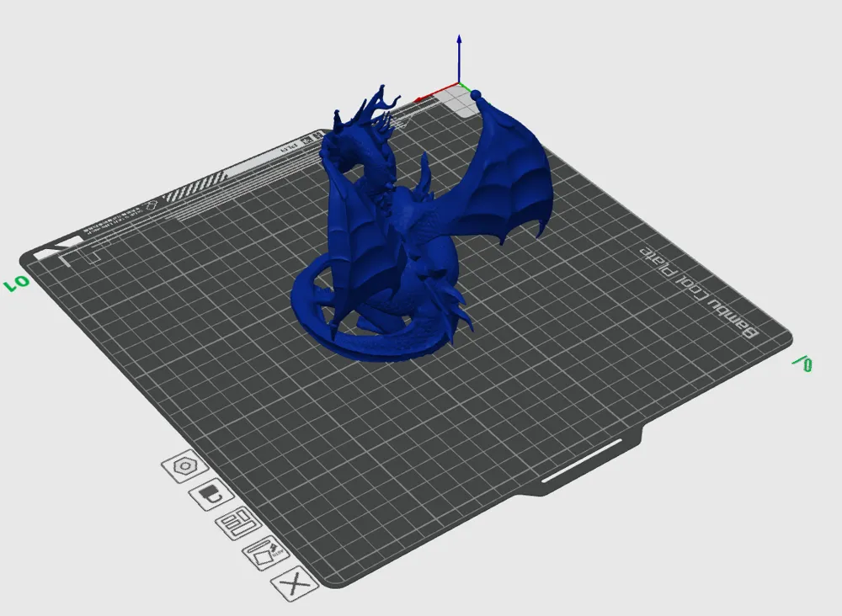Viewport: 842px width, 616px height.
Task: Click the arrange objects on plate icon
Action: coord(238,523)
